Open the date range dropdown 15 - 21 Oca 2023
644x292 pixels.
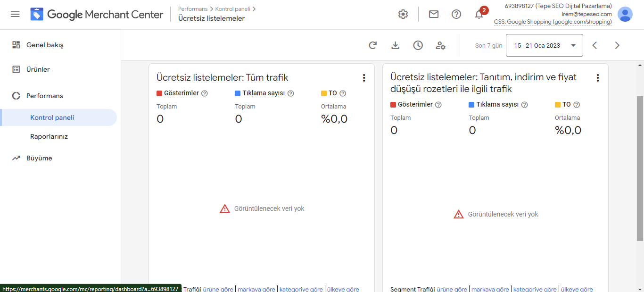tap(544, 45)
